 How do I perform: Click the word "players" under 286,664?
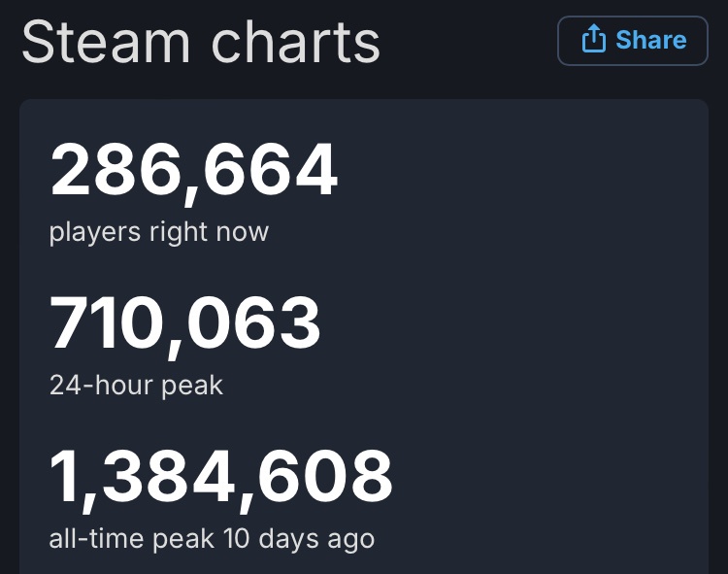click(95, 232)
